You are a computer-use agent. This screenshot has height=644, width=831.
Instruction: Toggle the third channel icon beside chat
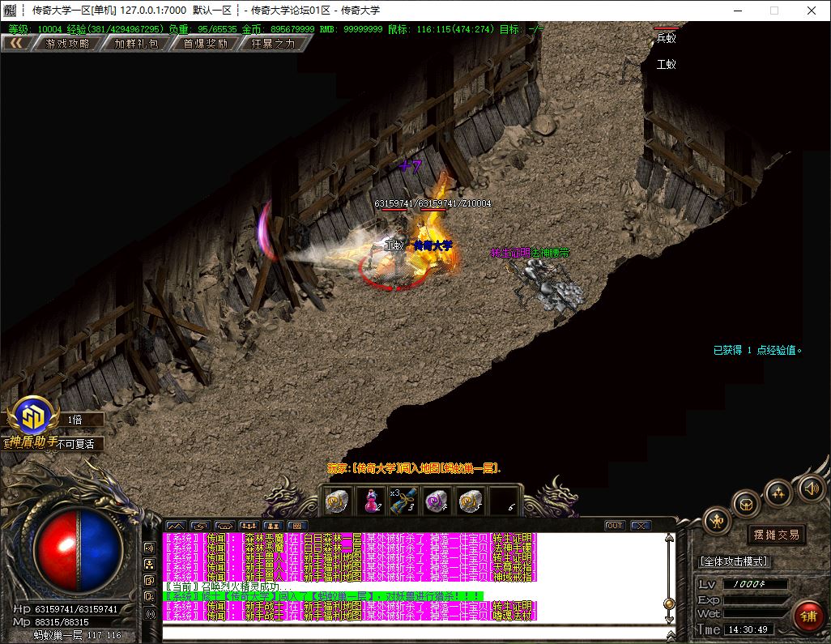coord(150,581)
